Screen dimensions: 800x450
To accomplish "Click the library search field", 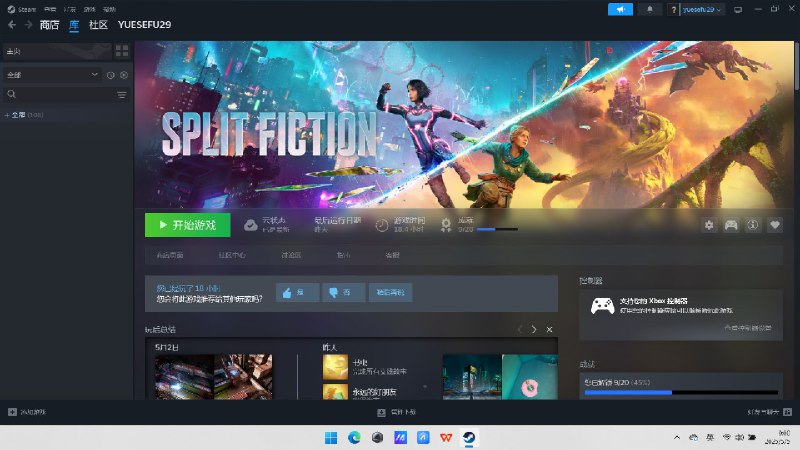I will [x=60, y=94].
